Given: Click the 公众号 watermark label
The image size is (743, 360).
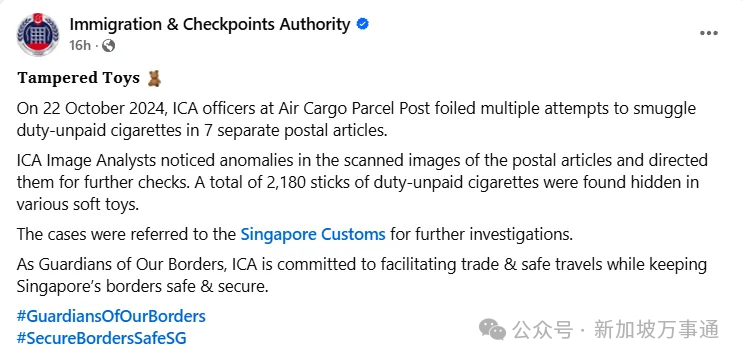Looking at the screenshot, I should coord(542,330).
